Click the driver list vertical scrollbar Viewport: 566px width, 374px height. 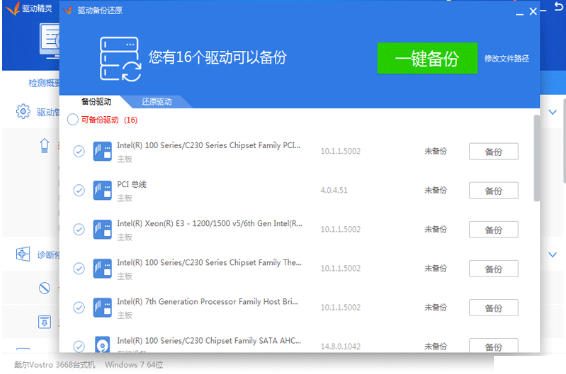537,158
